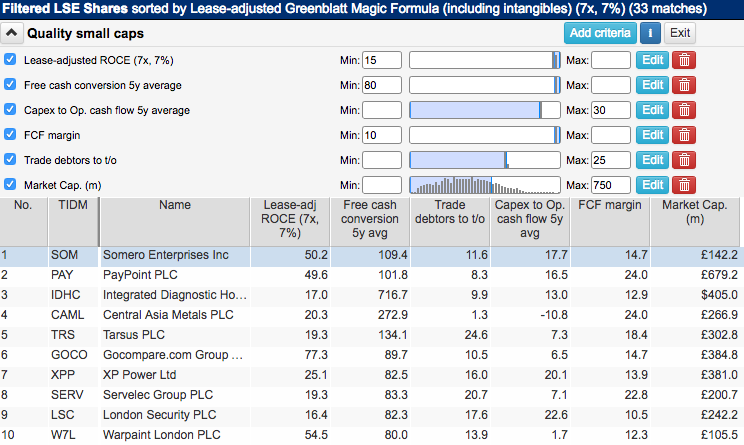This screenshot has width=744, height=445.
Task: Click the 716.7 free cash conversion value
Action: 392,295
